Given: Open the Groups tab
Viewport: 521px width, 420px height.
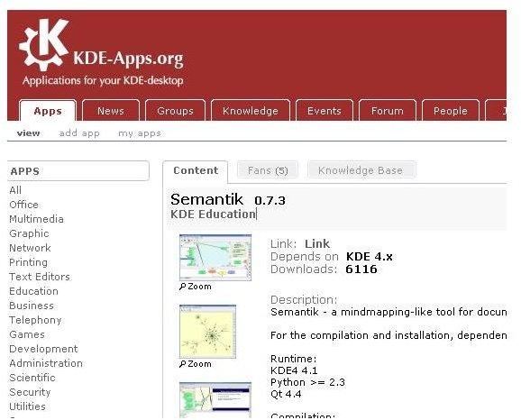Looking at the screenshot, I should [175, 111].
